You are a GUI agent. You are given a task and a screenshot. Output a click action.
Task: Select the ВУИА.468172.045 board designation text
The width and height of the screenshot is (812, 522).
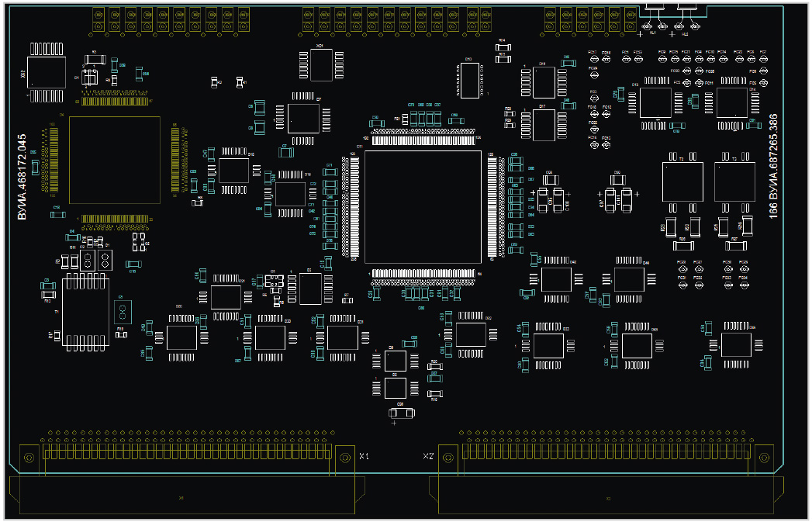(22, 177)
